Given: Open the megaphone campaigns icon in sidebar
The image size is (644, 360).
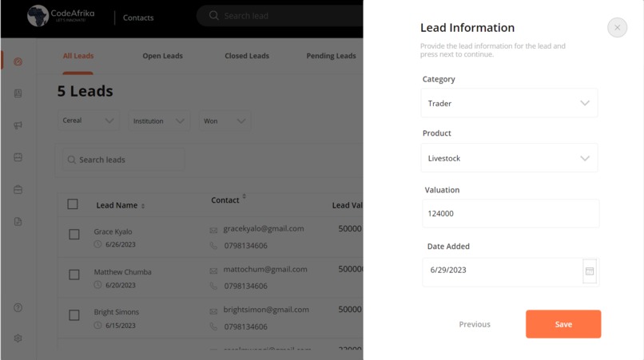Looking at the screenshot, I should tap(18, 125).
